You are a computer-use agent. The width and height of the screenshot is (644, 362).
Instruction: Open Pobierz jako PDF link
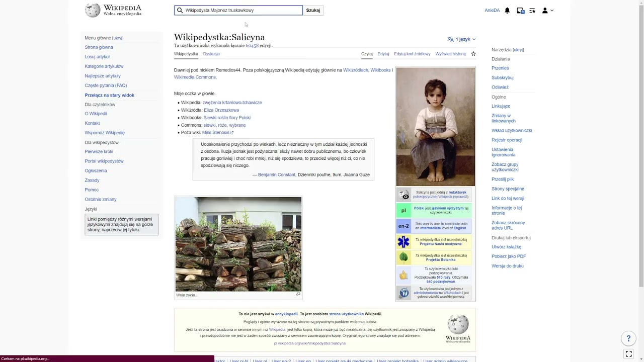(x=509, y=256)
